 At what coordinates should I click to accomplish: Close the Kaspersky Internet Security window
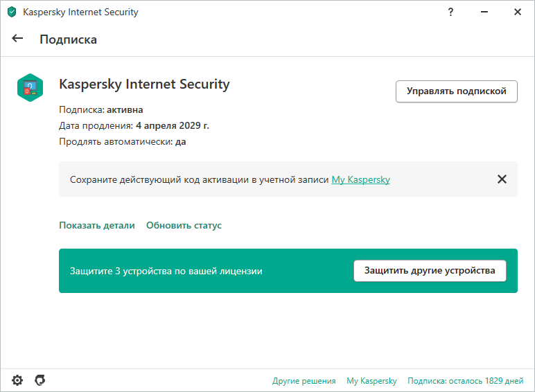(518, 12)
